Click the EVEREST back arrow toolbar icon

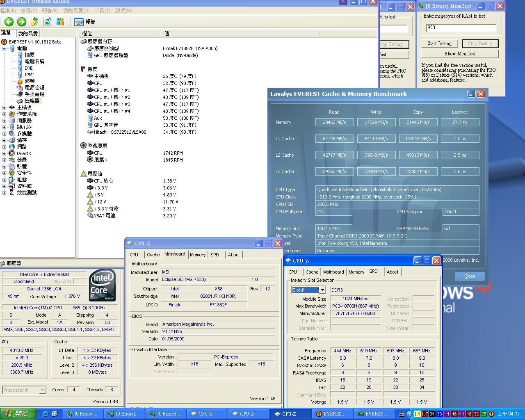click(9, 22)
